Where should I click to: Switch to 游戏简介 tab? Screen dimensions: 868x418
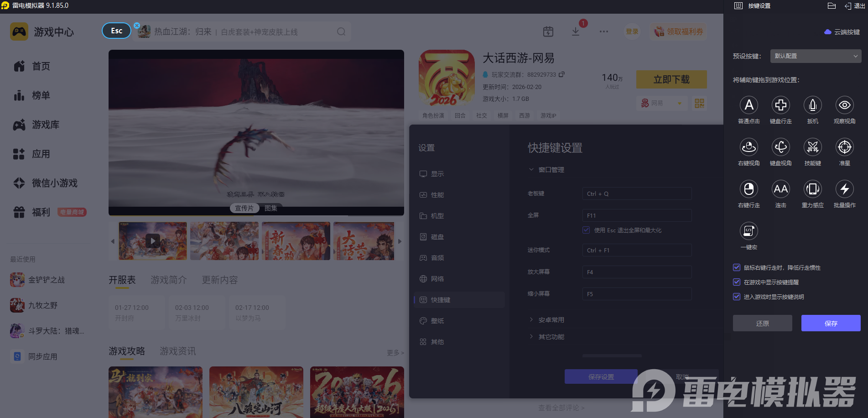pos(169,280)
